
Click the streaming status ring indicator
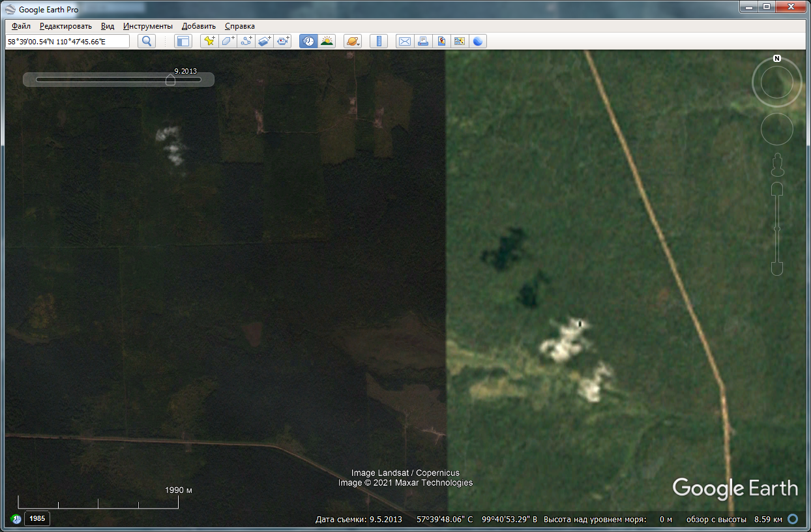pyautogui.click(x=793, y=520)
